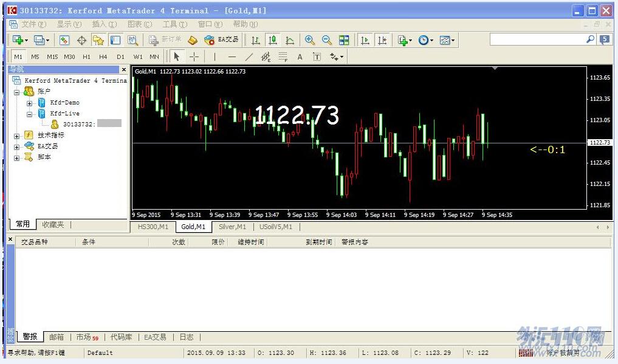Select the M30 timeframe

(x=69, y=57)
